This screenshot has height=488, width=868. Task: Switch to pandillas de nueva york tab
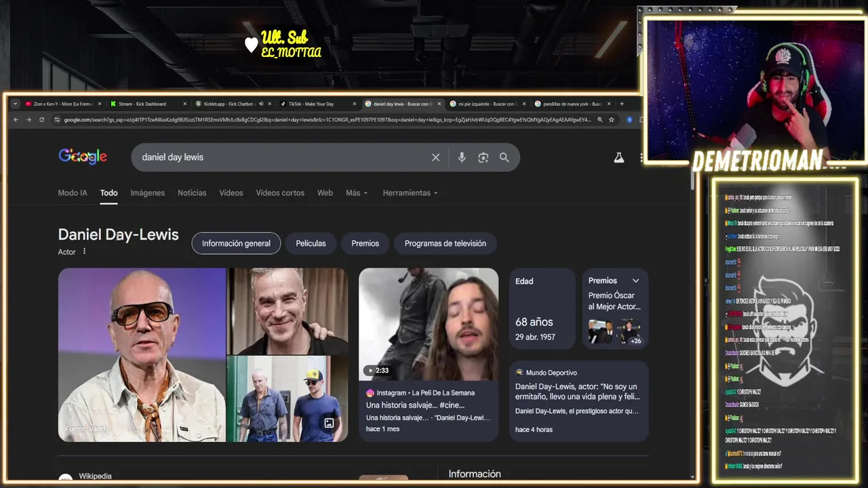point(572,104)
